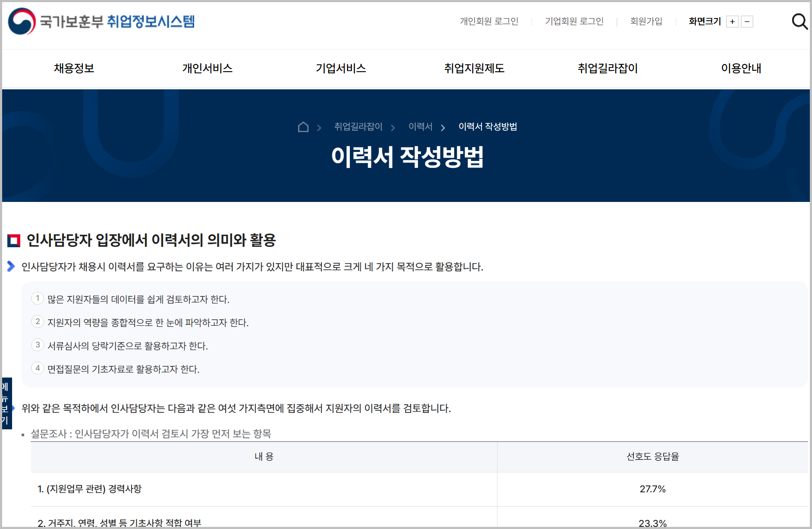
Task: Click list item 지원자의 역량을 종합적으로 파악하고자 한다
Action: [x=148, y=323]
